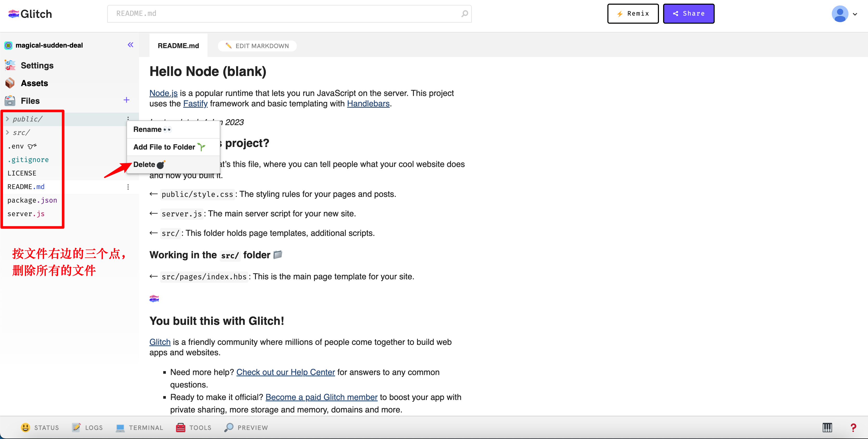Click the Glitch fish logo

tap(30, 14)
